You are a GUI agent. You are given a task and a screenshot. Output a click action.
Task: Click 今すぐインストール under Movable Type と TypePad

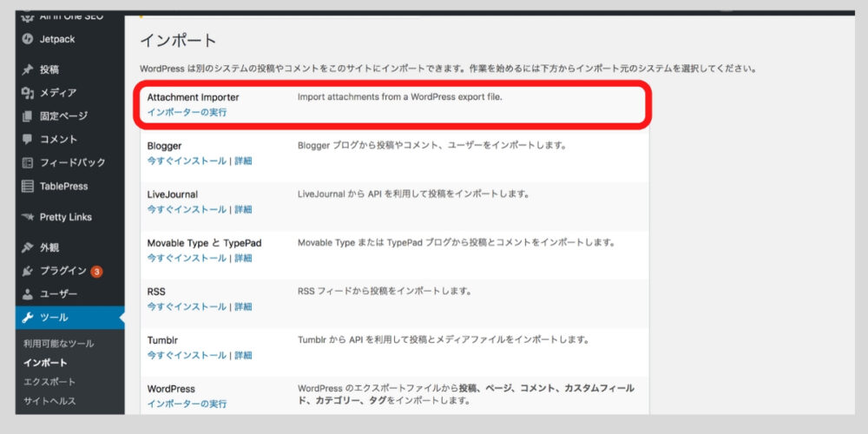[x=187, y=259]
